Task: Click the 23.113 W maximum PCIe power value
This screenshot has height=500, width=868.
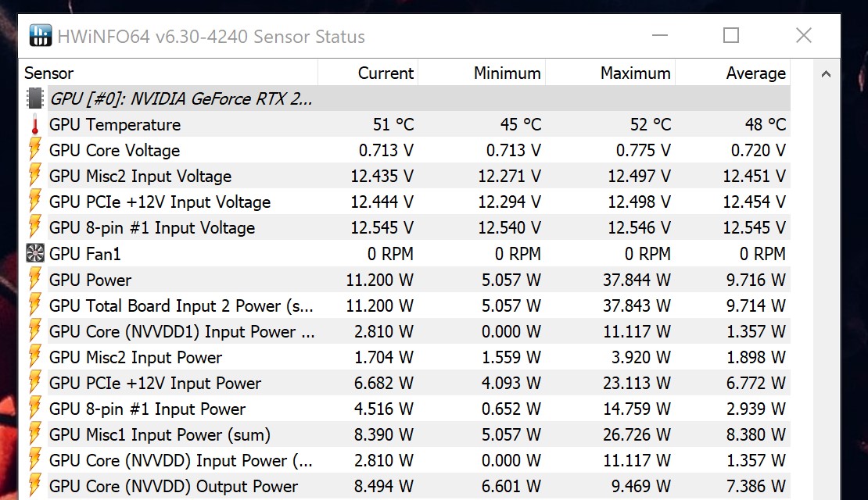Action: (637, 383)
